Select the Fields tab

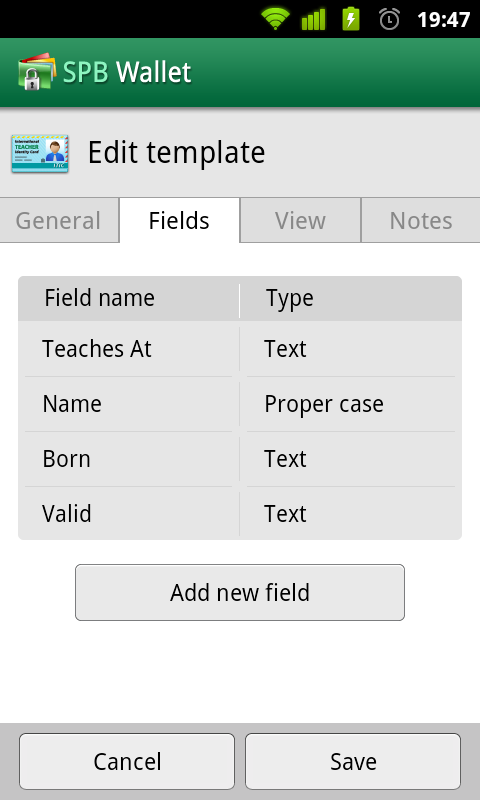[179, 220]
